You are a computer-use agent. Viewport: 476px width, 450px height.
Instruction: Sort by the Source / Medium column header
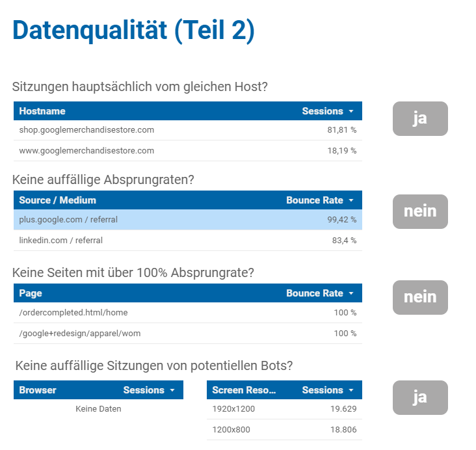(x=58, y=200)
